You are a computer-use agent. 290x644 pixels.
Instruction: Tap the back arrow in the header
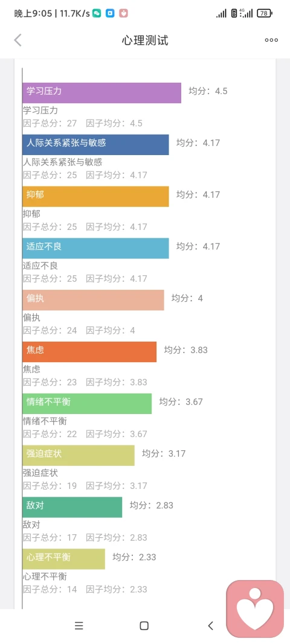18,40
